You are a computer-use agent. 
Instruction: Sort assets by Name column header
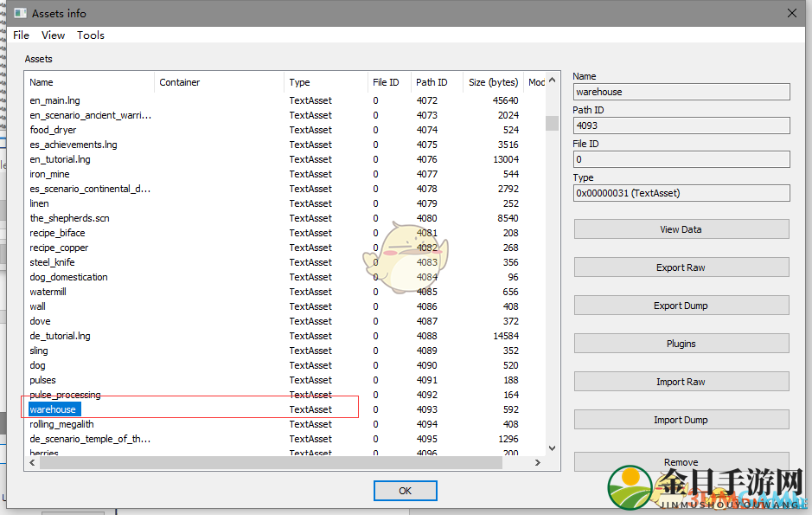click(42, 82)
